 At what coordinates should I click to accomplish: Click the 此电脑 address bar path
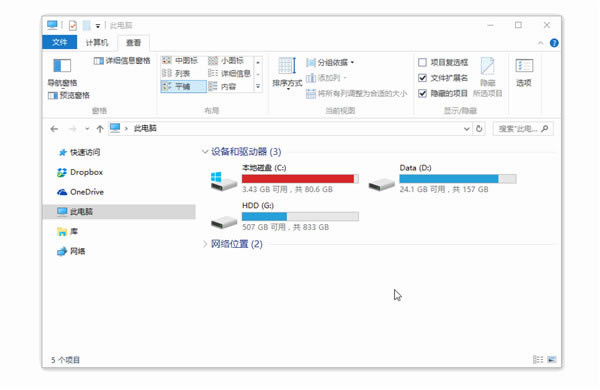click(145, 128)
